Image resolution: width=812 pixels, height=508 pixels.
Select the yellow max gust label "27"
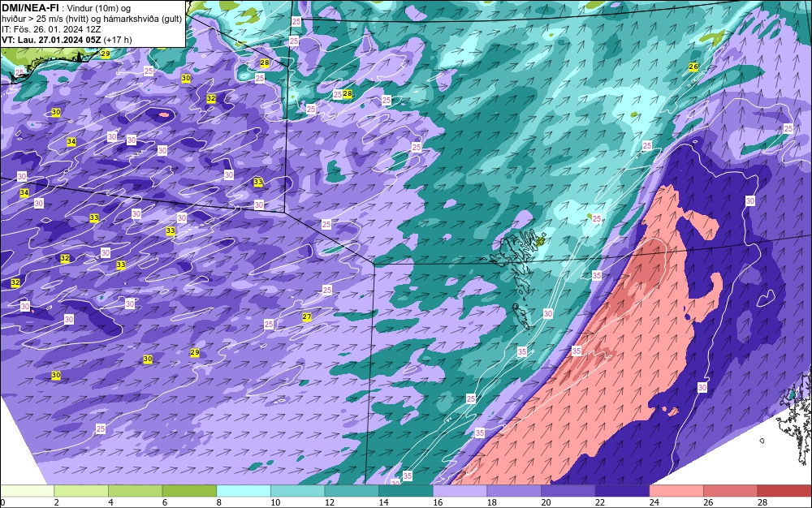pyautogui.click(x=307, y=316)
